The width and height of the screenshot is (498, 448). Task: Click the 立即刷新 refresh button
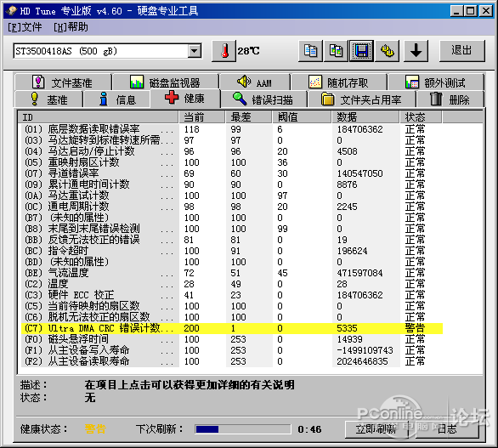(376, 429)
